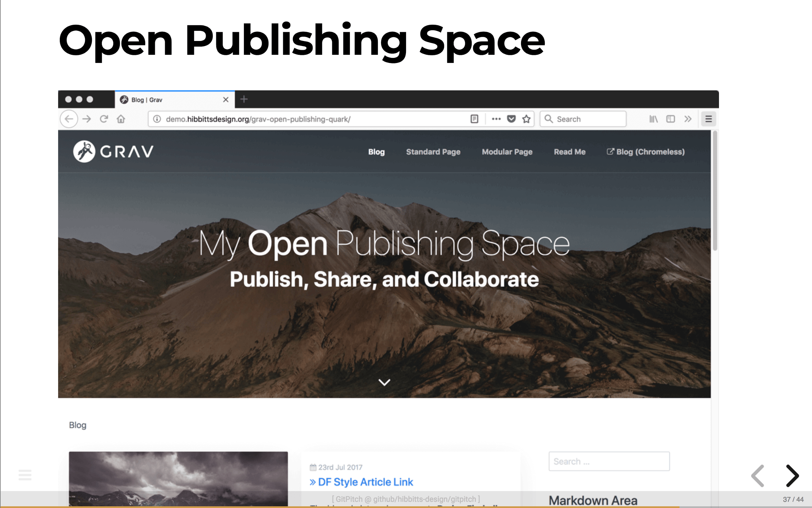Click the Pocket save icon
The height and width of the screenshot is (508, 812).
(511, 119)
